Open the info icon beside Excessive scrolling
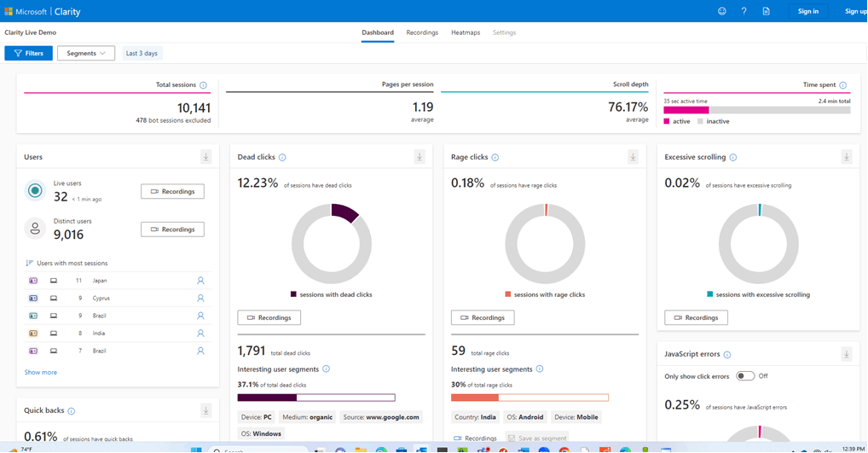The height and width of the screenshot is (453, 868). pos(733,157)
